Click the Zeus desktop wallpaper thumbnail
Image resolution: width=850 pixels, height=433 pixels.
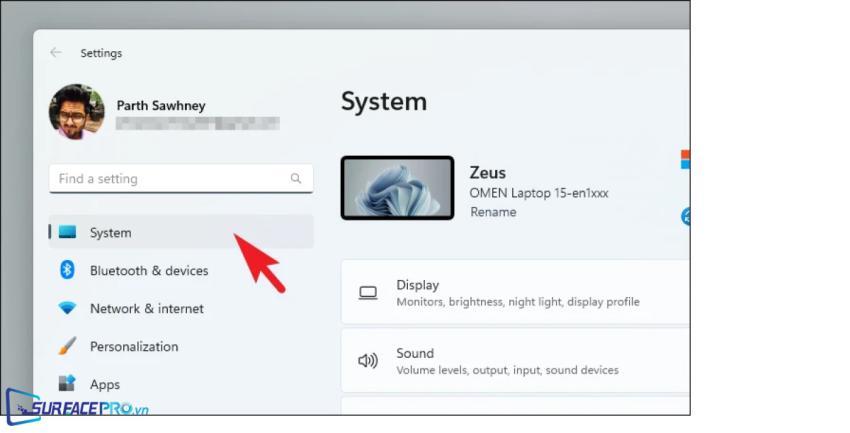pyautogui.click(x=397, y=188)
